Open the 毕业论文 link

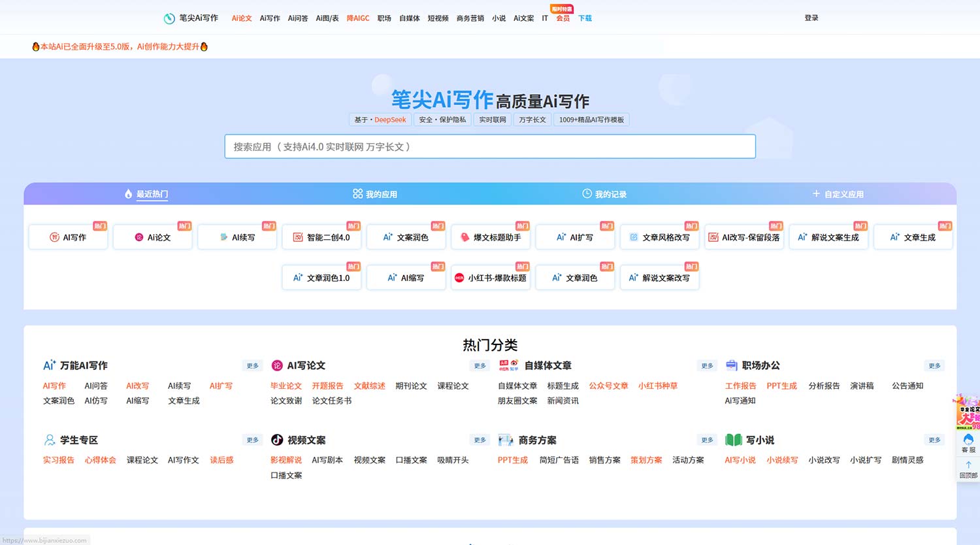pyautogui.click(x=286, y=386)
